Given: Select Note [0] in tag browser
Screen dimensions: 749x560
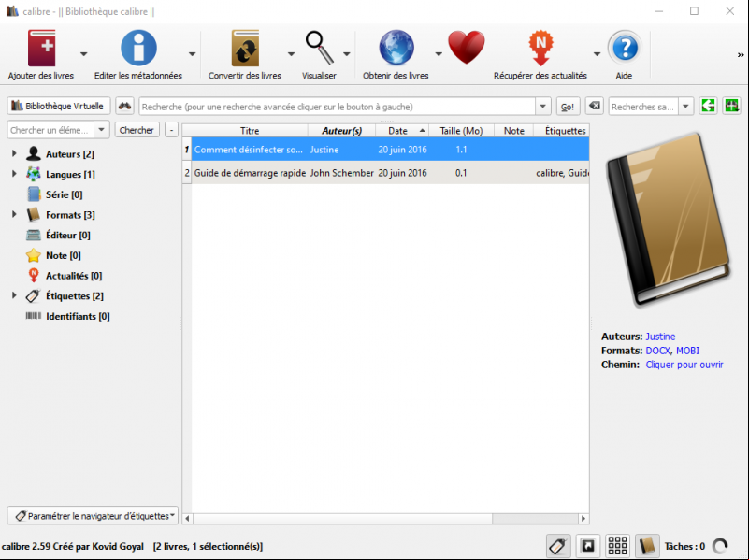Looking at the screenshot, I should [63, 255].
